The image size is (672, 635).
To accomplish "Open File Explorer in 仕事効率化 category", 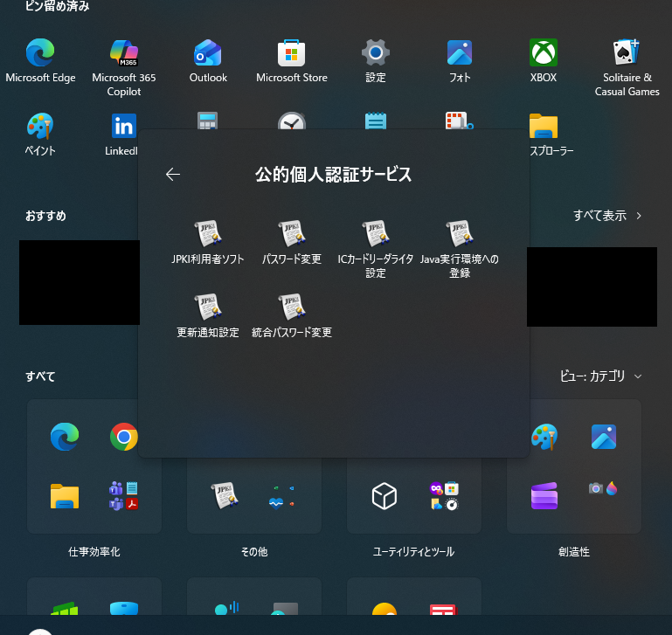I will point(65,496).
